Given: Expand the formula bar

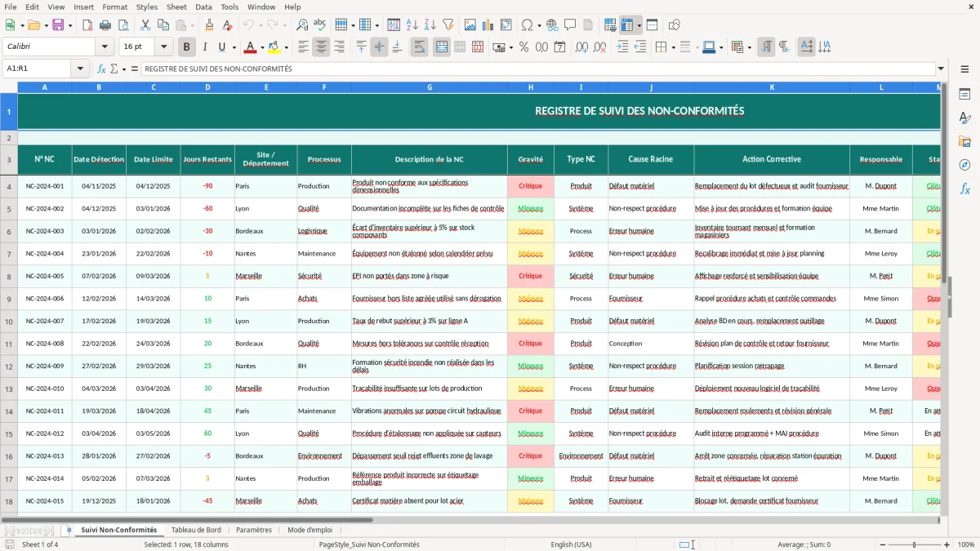Looking at the screenshot, I should [x=941, y=69].
